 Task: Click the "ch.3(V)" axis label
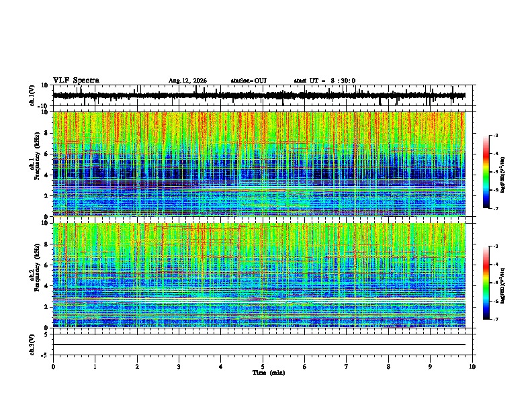coord(32,345)
